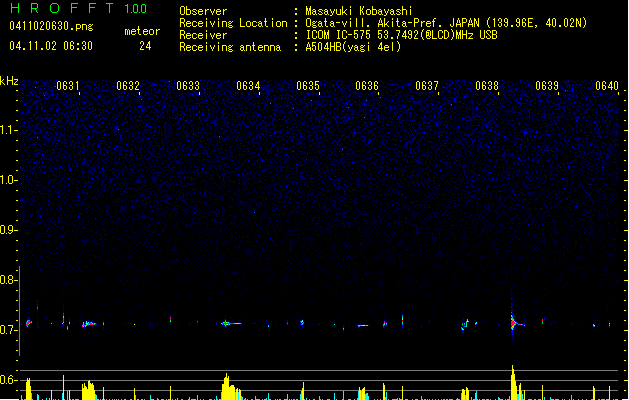
Task: Click the 0.9 kHz frequency label
Action: click(x=9, y=230)
